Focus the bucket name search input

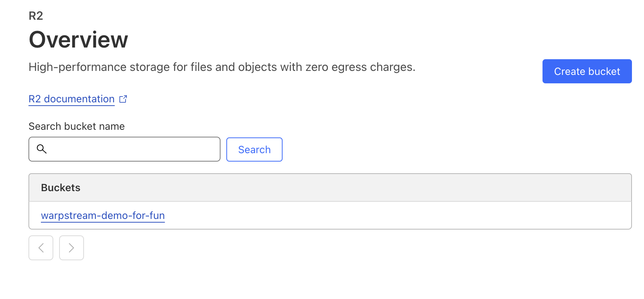click(x=131, y=149)
